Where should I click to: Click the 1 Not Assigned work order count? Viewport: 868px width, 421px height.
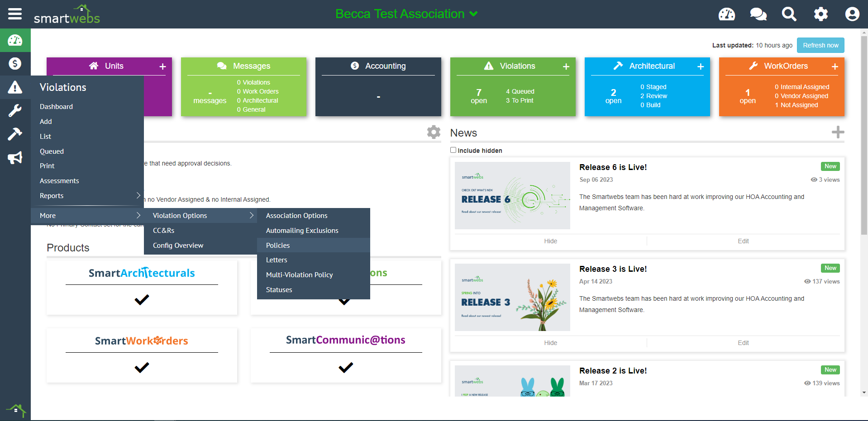coord(796,105)
